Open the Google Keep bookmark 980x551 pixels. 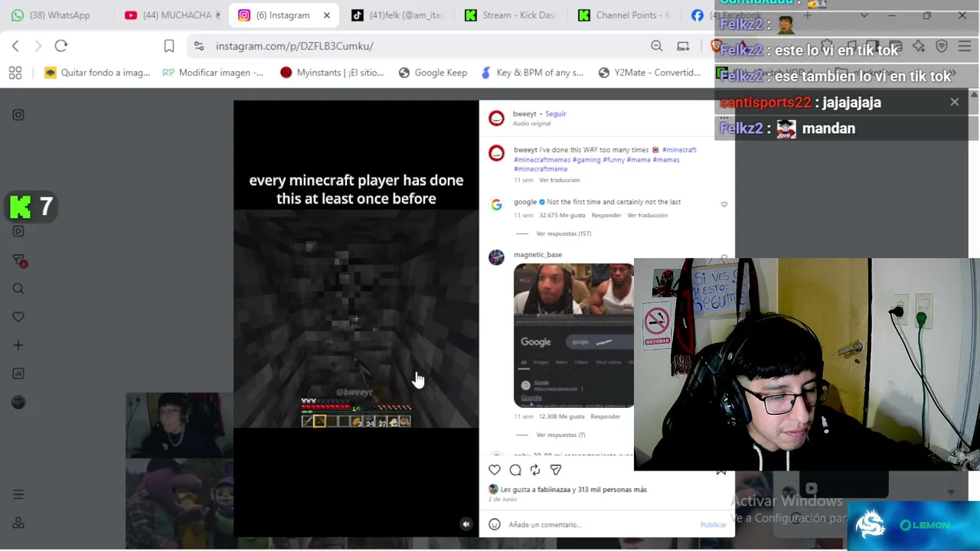tap(433, 73)
